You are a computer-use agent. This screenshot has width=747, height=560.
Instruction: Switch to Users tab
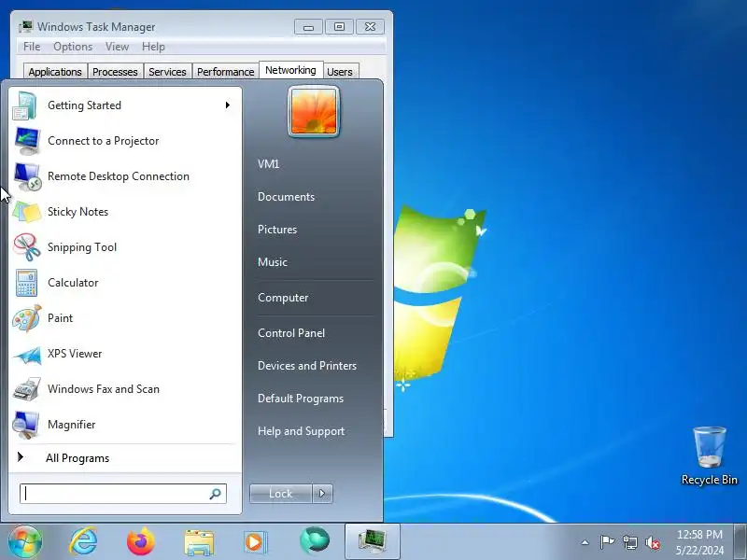[x=340, y=72]
